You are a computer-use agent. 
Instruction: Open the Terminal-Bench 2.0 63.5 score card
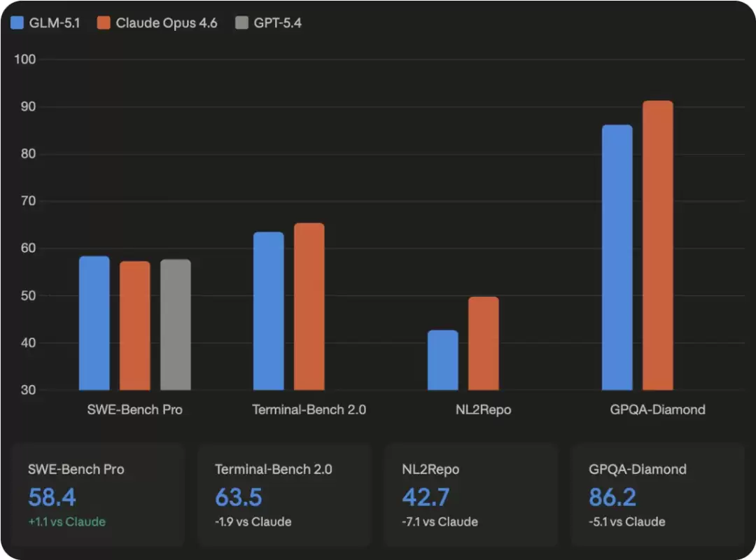click(284, 496)
